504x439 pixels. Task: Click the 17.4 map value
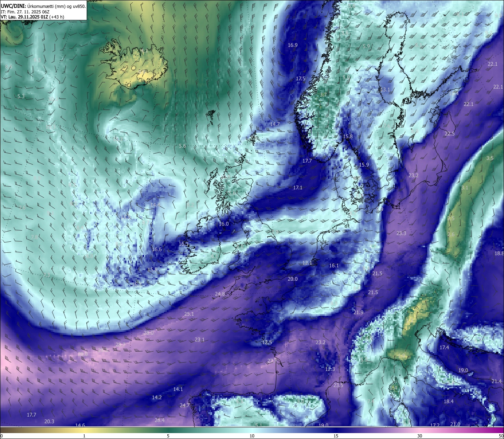click(x=444, y=348)
